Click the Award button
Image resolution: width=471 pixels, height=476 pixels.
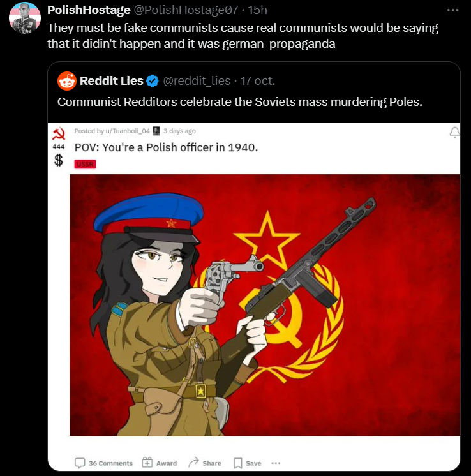160,463
